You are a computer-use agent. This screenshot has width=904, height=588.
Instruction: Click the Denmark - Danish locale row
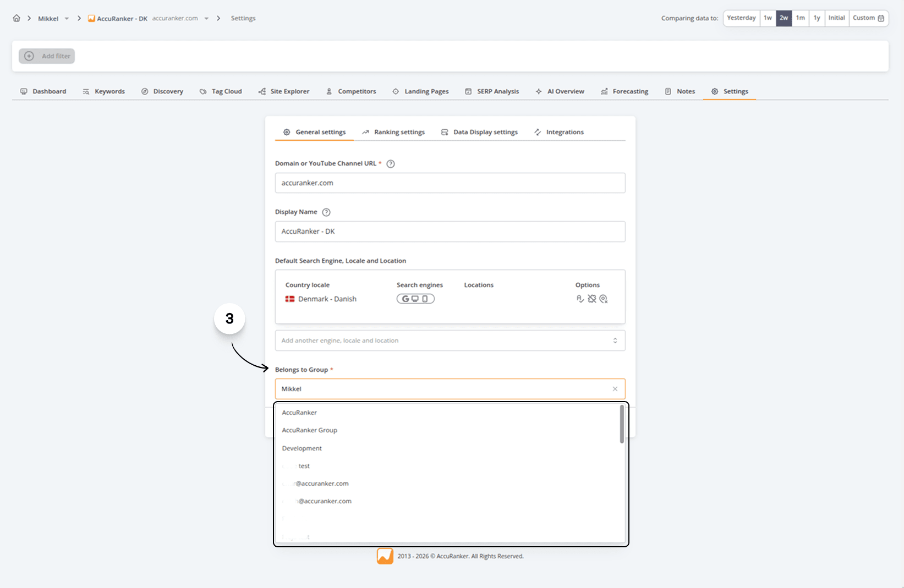coord(321,299)
